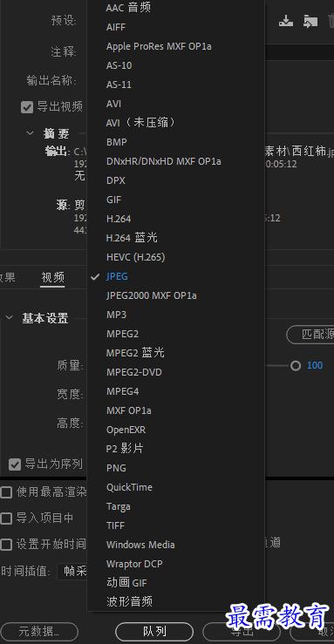Enable 设置开始时间 checkbox

(x=6, y=545)
